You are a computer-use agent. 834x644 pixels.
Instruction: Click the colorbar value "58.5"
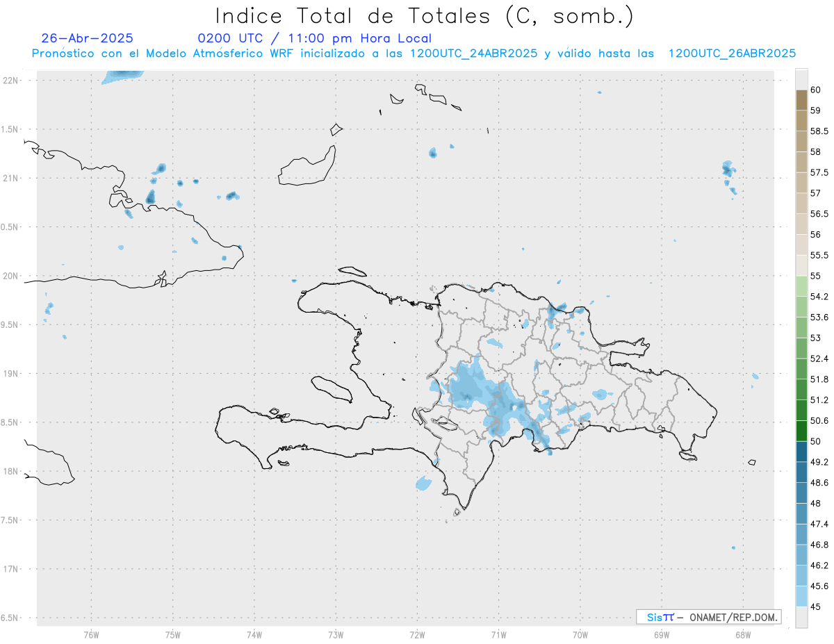pyautogui.click(x=819, y=131)
